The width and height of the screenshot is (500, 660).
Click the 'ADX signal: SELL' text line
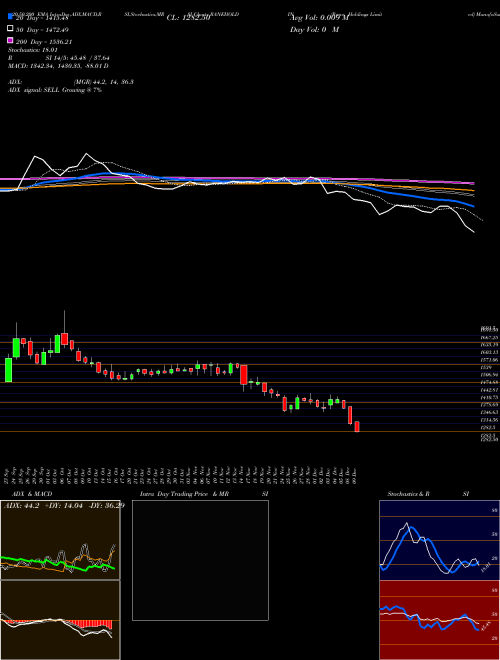(55, 90)
